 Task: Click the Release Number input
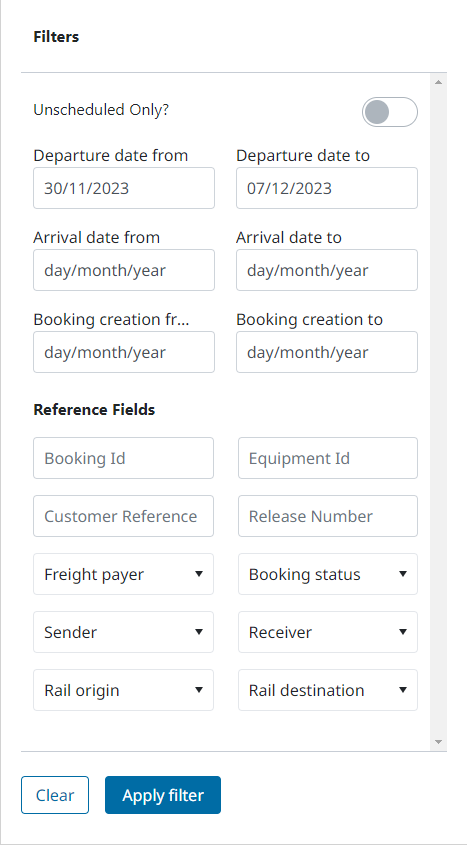327,516
